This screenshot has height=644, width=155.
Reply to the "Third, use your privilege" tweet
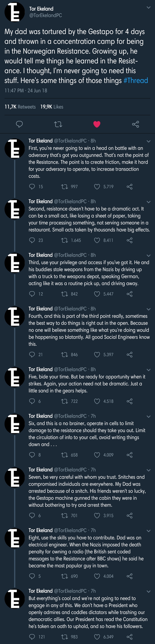pyautogui.click(x=32, y=294)
